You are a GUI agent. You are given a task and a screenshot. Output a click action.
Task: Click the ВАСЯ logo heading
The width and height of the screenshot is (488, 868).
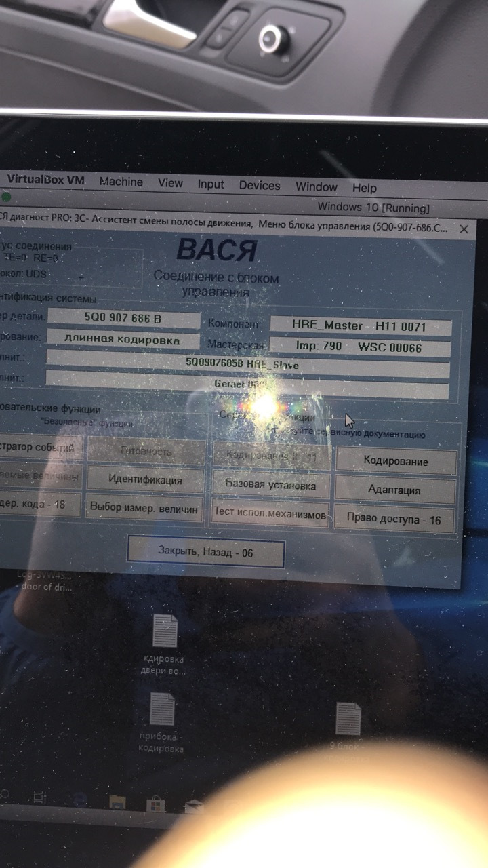click(x=216, y=251)
